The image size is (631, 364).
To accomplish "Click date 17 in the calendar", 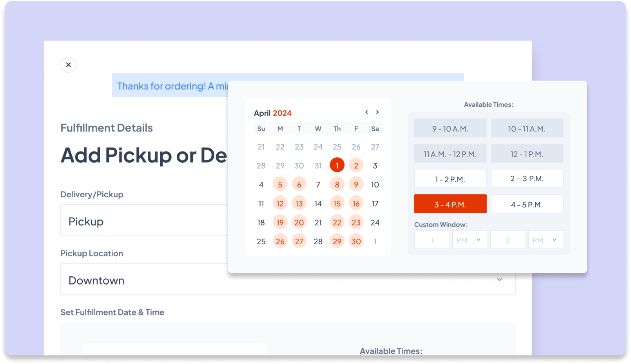I will click(x=375, y=204).
